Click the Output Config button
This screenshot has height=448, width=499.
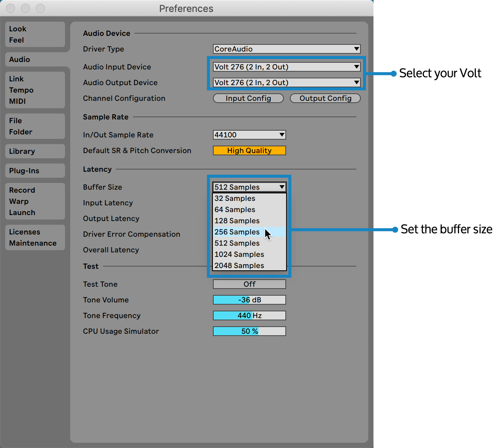coord(325,98)
